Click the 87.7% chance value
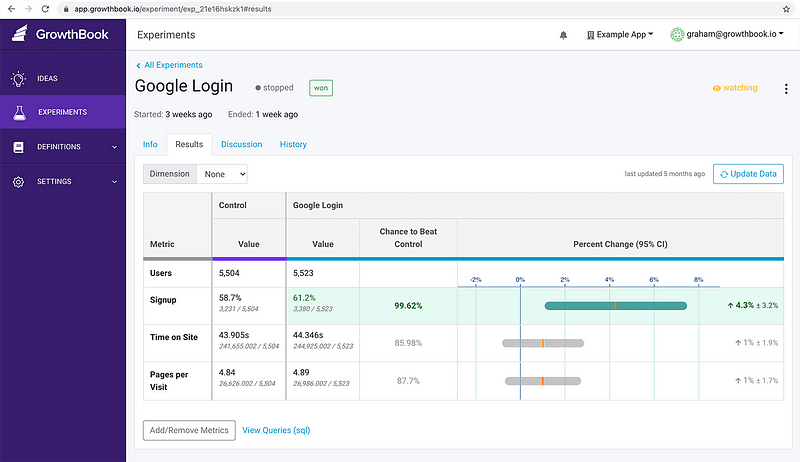The image size is (800, 462). coord(408,381)
